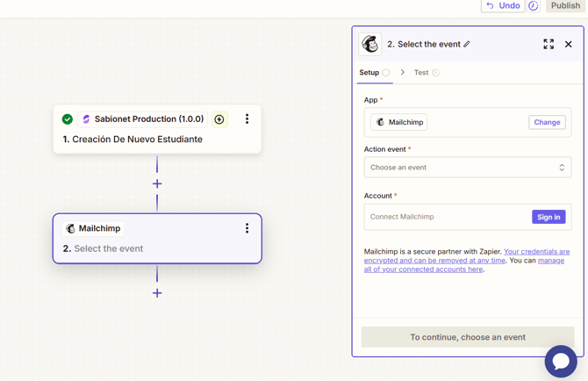Click the lightning bolt trigger icon
This screenshot has width=588, height=381.
click(219, 119)
